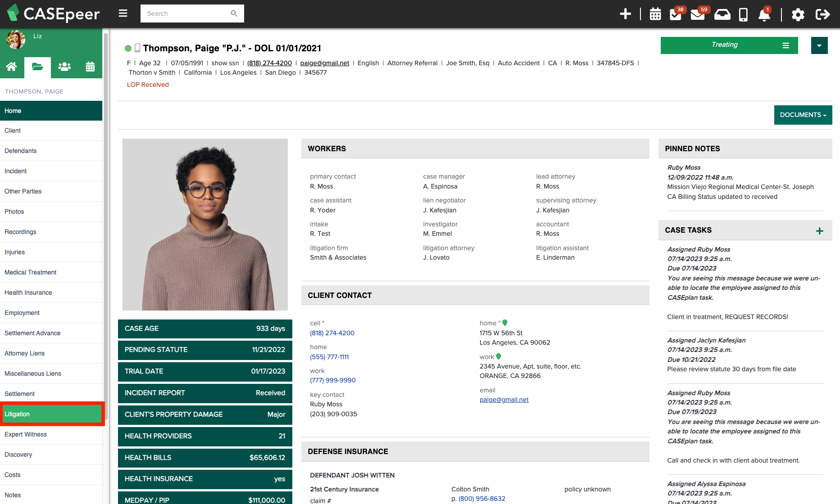Screen dimensions: 840x504
Task: Click work phone (777) 999-9990
Action: (333, 380)
